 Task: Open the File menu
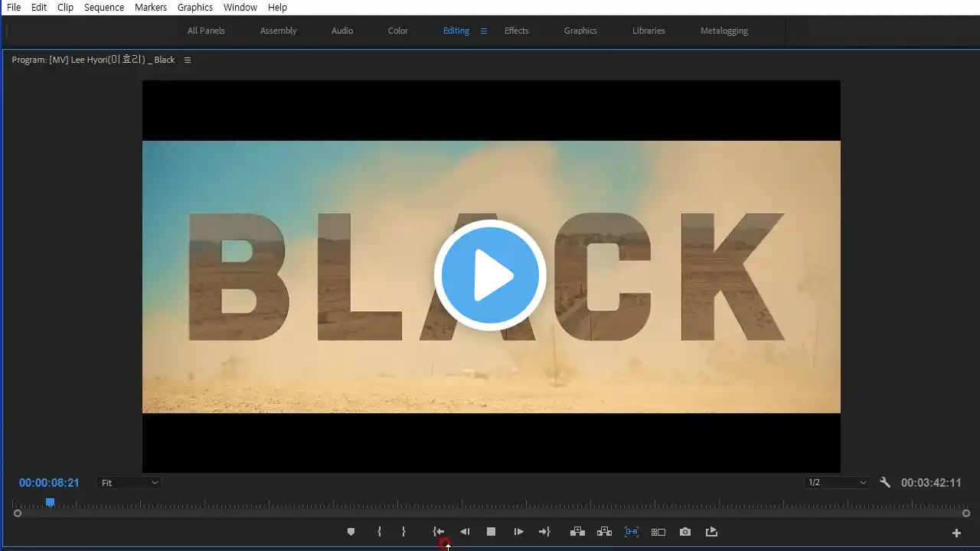click(x=14, y=7)
